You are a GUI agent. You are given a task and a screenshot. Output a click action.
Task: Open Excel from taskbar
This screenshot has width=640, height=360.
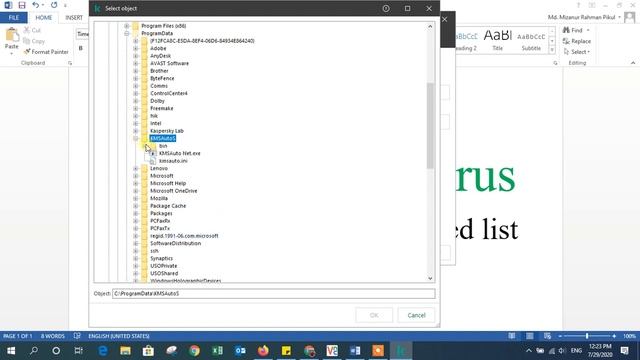(x=217, y=351)
